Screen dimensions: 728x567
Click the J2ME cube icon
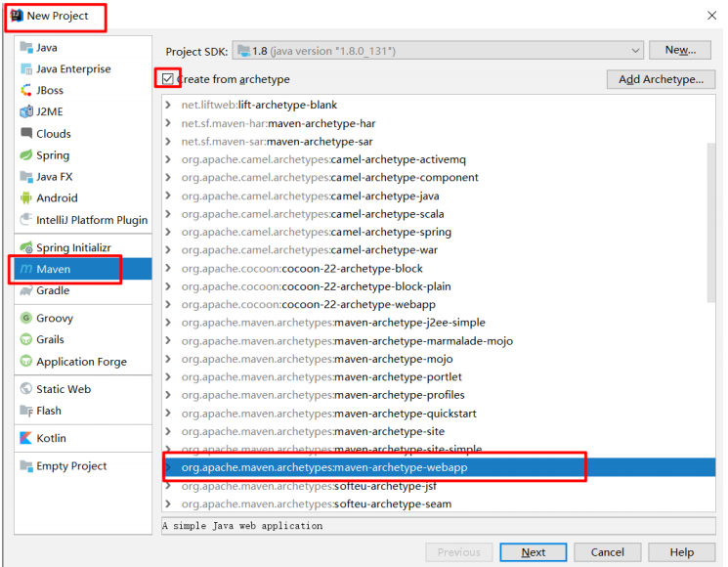point(26,111)
